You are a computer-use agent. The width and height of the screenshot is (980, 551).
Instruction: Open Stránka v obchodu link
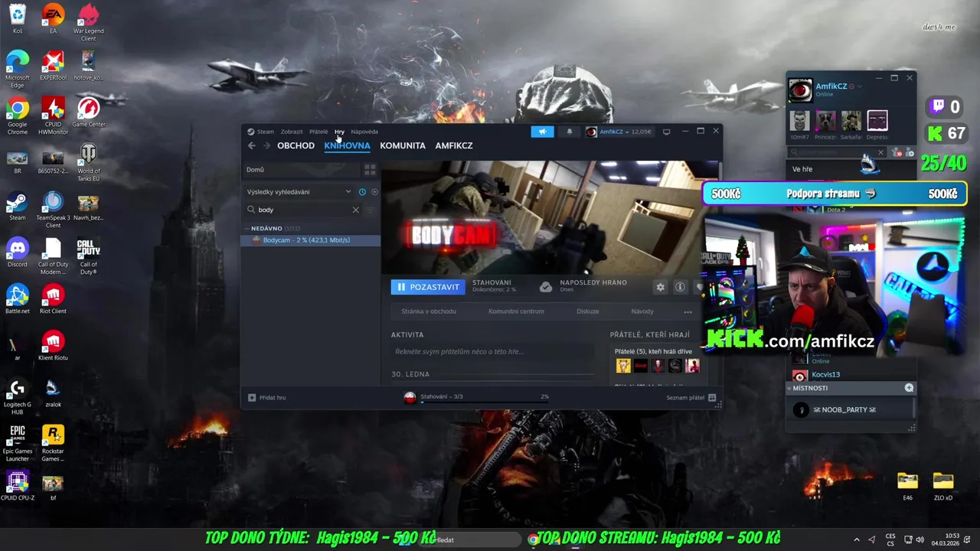(x=429, y=311)
